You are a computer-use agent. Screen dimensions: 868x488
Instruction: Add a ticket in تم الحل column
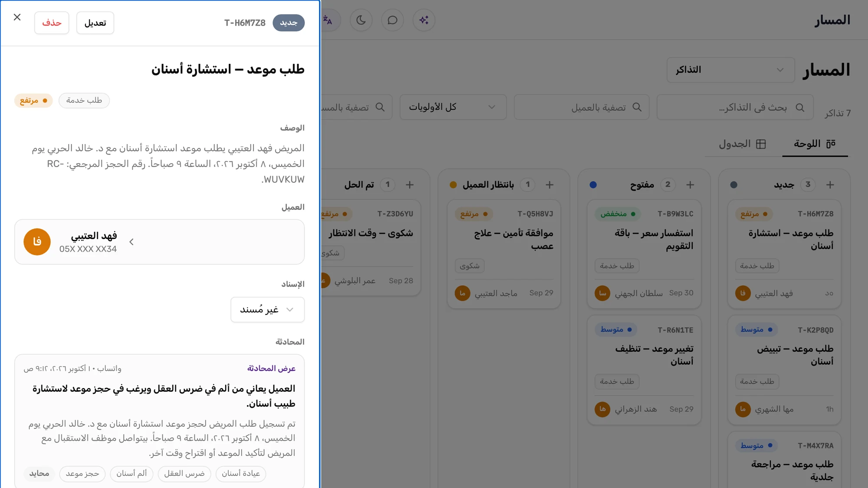tap(409, 185)
